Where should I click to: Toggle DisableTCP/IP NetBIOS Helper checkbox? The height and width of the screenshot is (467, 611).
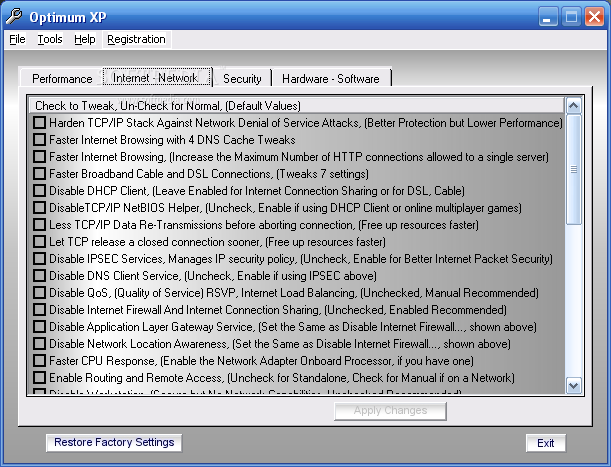pos(39,208)
